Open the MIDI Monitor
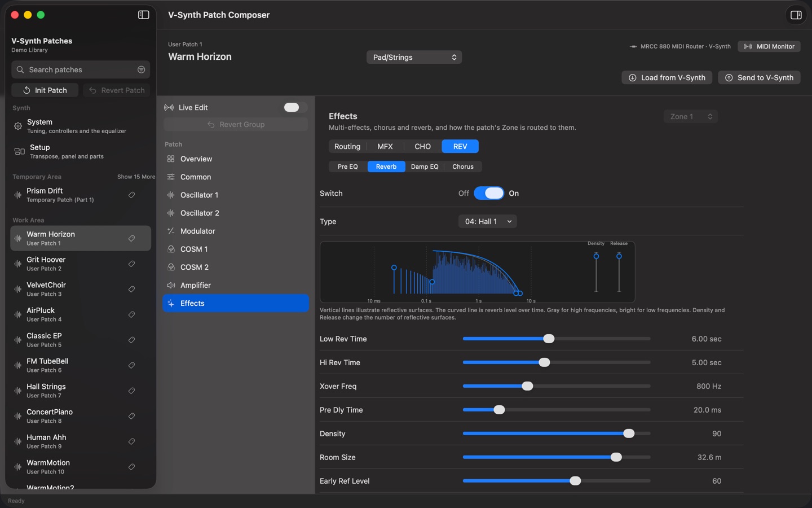 coord(769,46)
